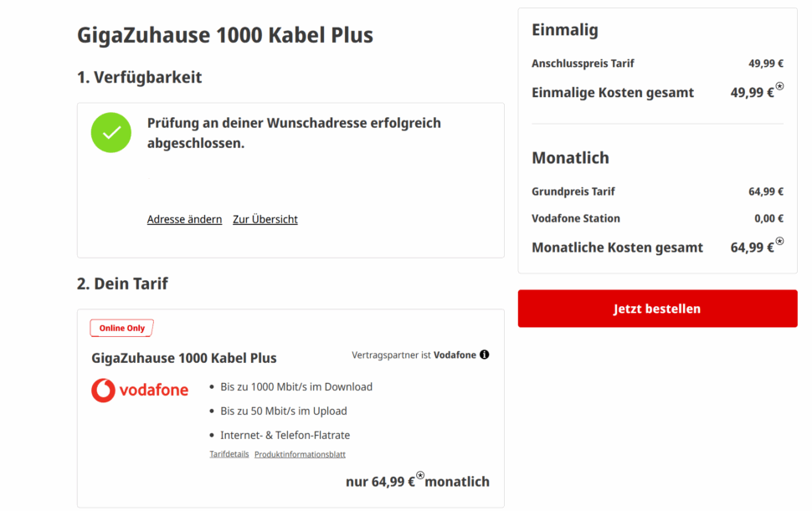This screenshot has width=812, height=511.
Task: Click the green availability checkmark icon
Action: tap(111, 132)
